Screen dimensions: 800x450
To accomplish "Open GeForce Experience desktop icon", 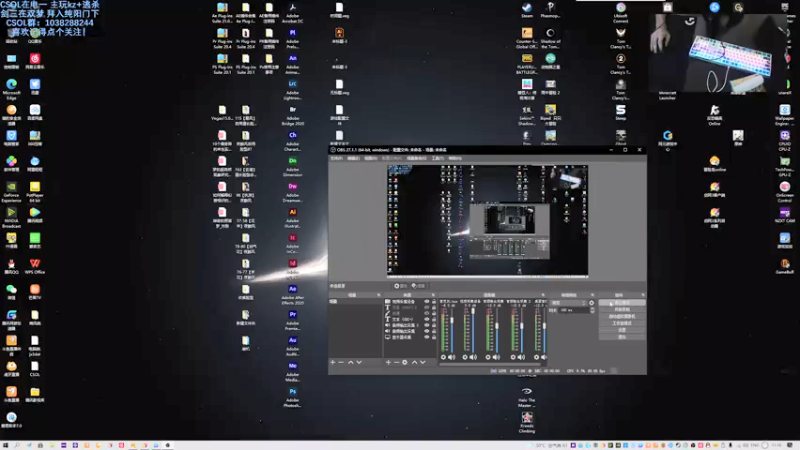I will click(x=11, y=185).
